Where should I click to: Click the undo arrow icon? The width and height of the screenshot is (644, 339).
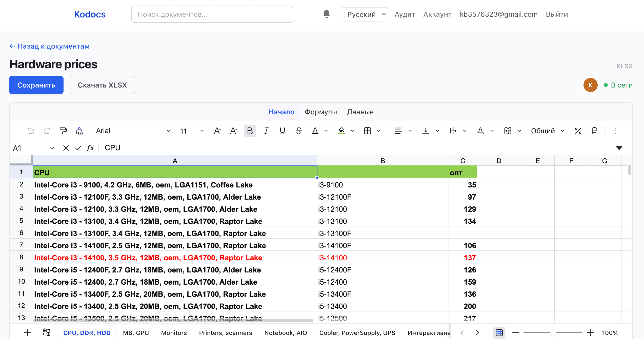[x=31, y=131]
